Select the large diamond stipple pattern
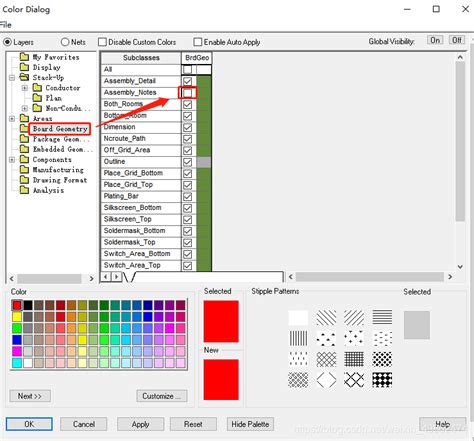Image resolution: width=474 pixels, height=441 pixels. (x=326, y=380)
